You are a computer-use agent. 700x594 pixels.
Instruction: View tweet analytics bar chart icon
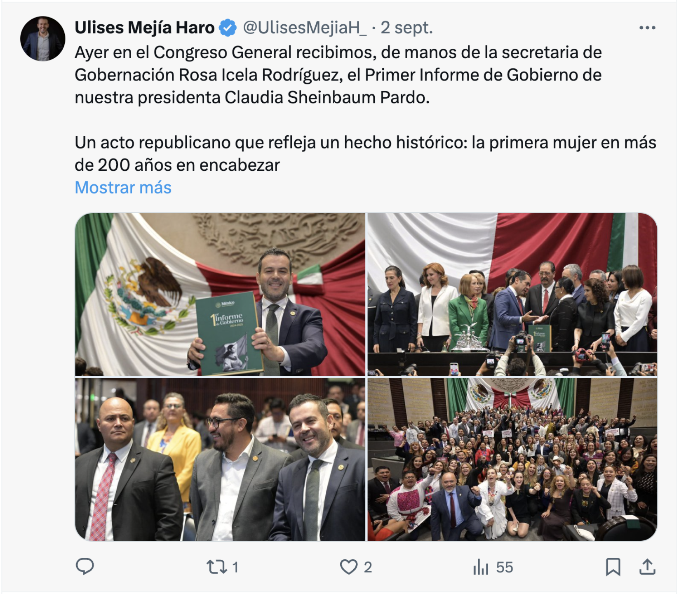481,567
